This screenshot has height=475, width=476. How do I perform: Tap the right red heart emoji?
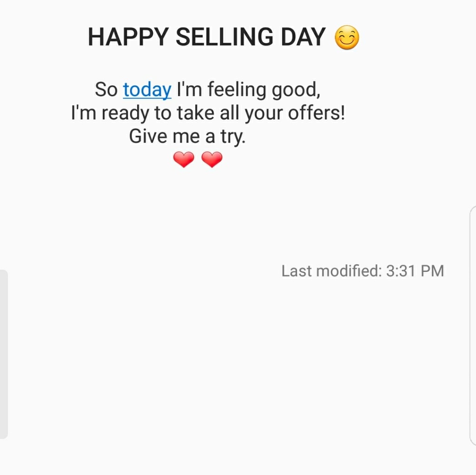click(212, 160)
